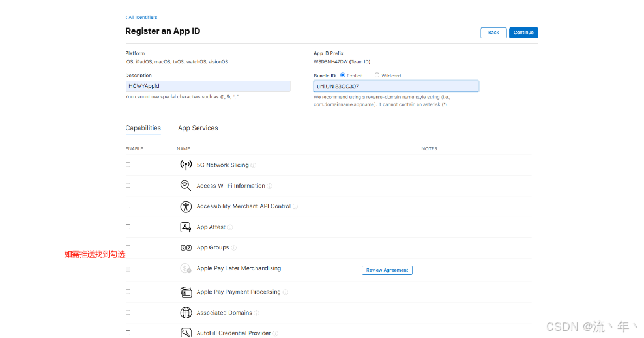Viewport: 644px width, 338px height.
Task: Open info tooltip next to Associated Domains
Action: (x=256, y=313)
